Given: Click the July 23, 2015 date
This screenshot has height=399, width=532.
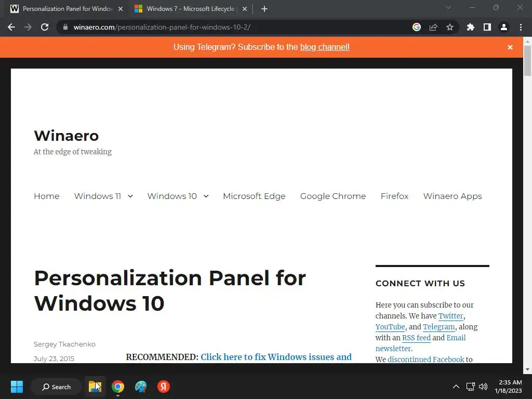Looking at the screenshot, I should coord(54,358).
